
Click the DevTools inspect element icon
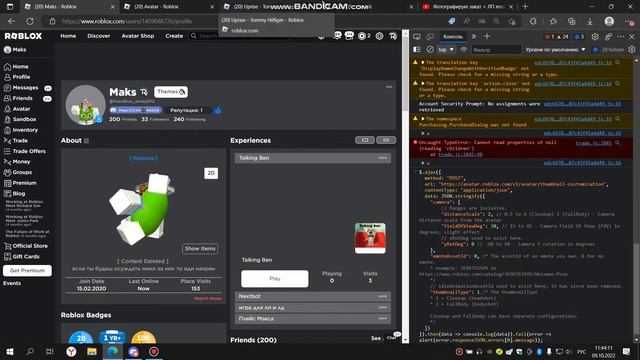point(417,37)
